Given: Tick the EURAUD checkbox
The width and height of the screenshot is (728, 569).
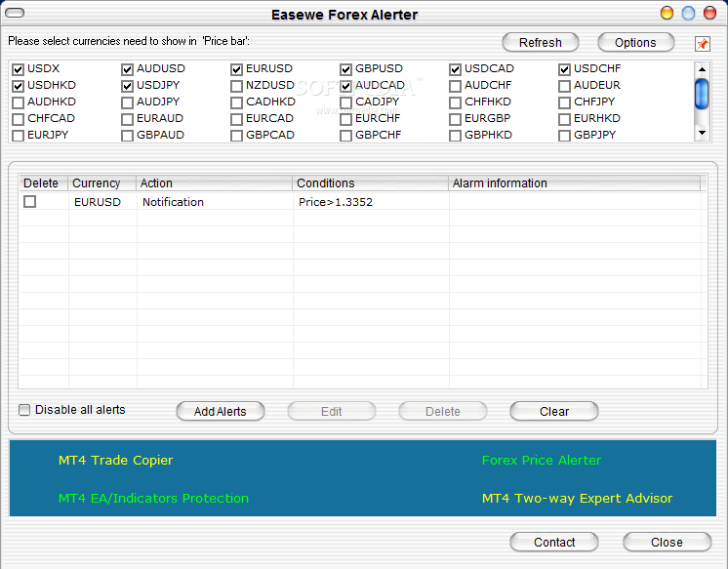Looking at the screenshot, I should point(127,119).
